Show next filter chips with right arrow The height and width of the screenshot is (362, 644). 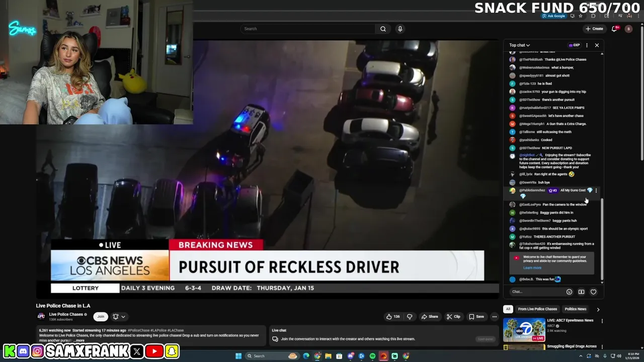point(598,309)
